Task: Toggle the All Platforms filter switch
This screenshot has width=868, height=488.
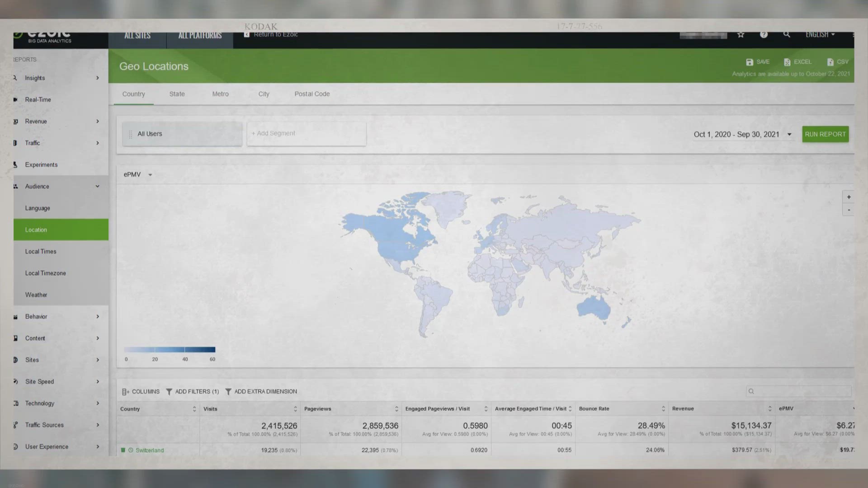Action: click(x=200, y=35)
